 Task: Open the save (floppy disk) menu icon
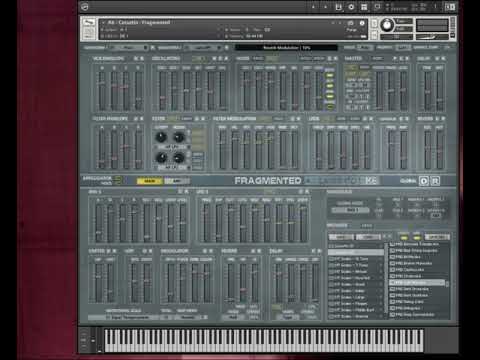pos(338,7)
